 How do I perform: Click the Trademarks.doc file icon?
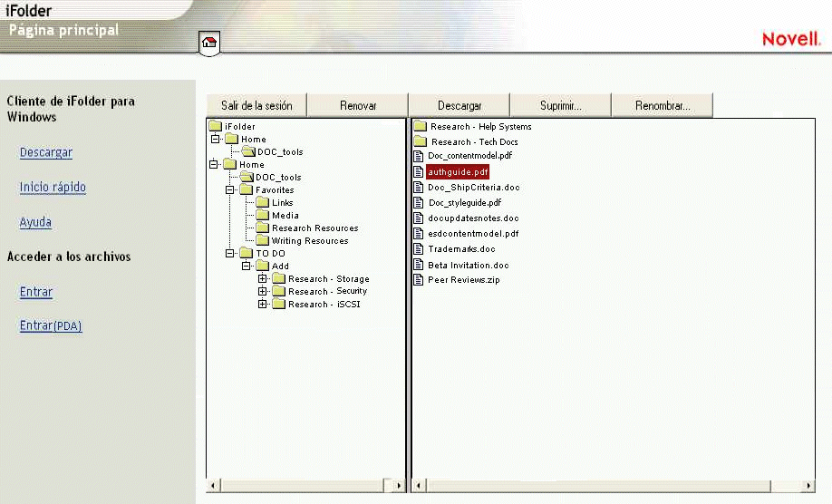[x=419, y=248]
